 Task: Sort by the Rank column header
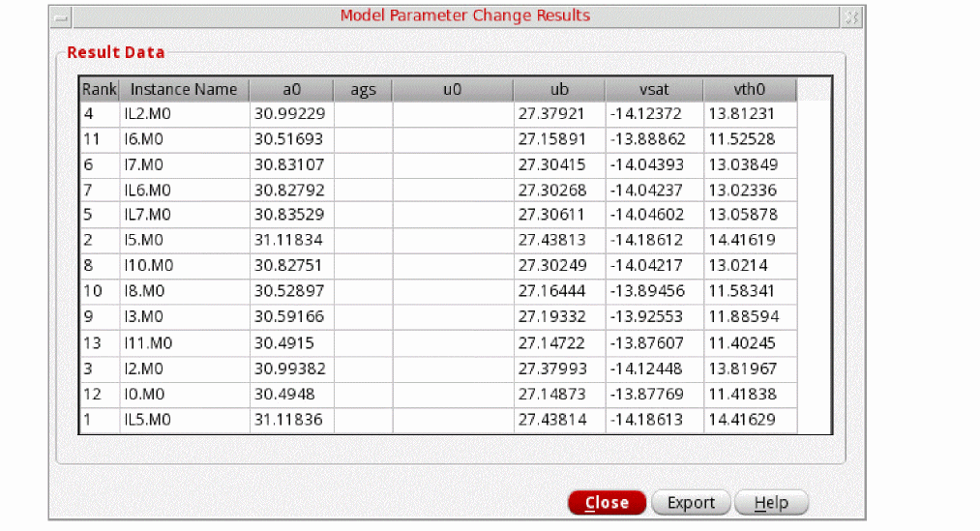coord(100,89)
